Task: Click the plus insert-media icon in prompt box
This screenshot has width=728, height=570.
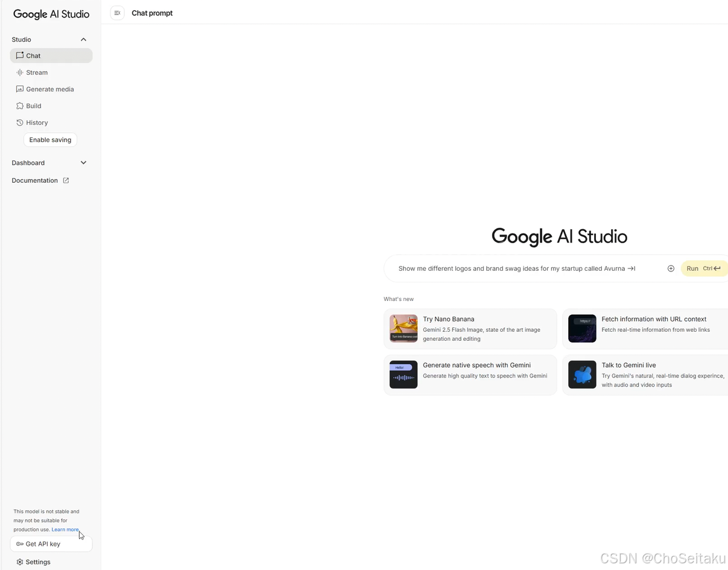Action: click(671, 268)
